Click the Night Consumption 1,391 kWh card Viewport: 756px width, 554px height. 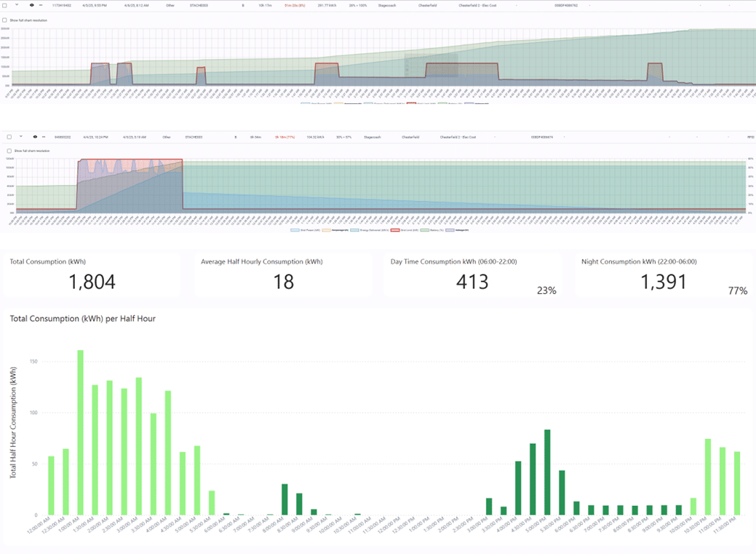click(x=663, y=275)
